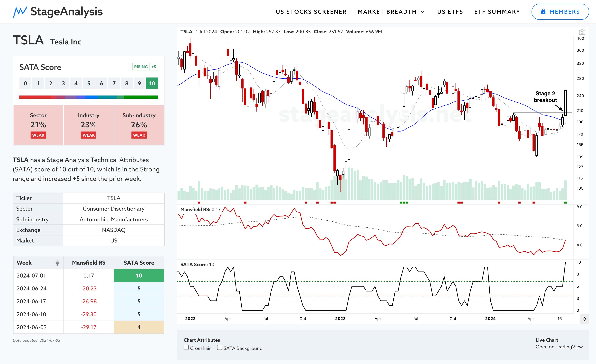Click the SATA score color gradient bar

point(89,97)
